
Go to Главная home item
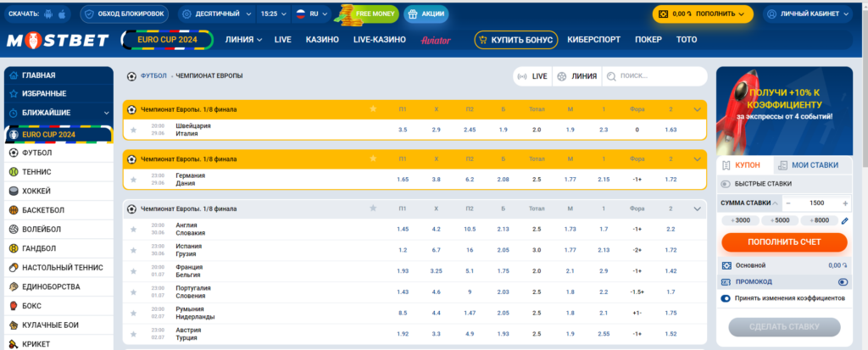pyautogui.click(x=58, y=75)
